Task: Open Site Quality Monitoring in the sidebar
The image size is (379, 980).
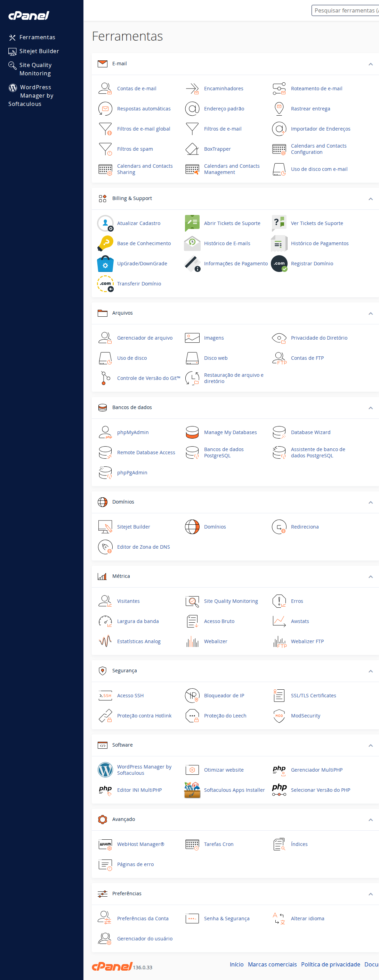Action: [35, 69]
